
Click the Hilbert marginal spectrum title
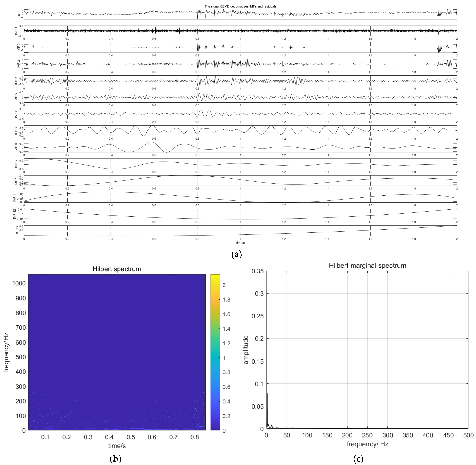click(x=367, y=266)
